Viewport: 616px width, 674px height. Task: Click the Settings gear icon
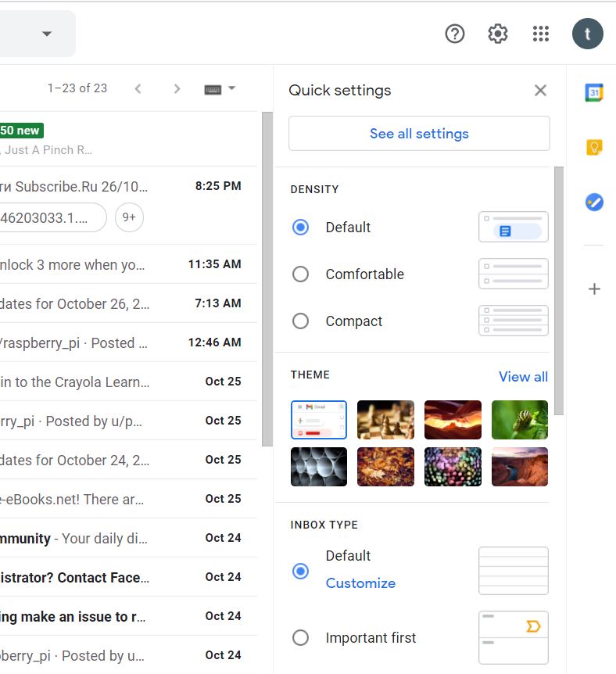[498, 34]
